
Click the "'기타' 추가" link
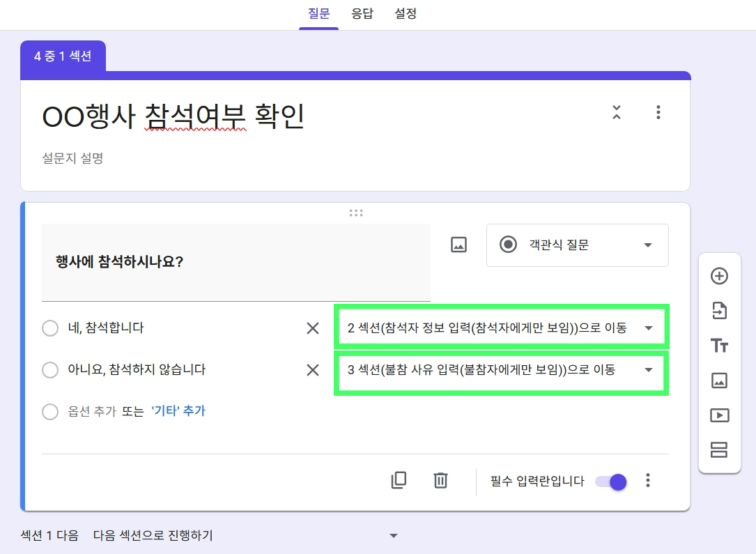(x=178, y=411)
